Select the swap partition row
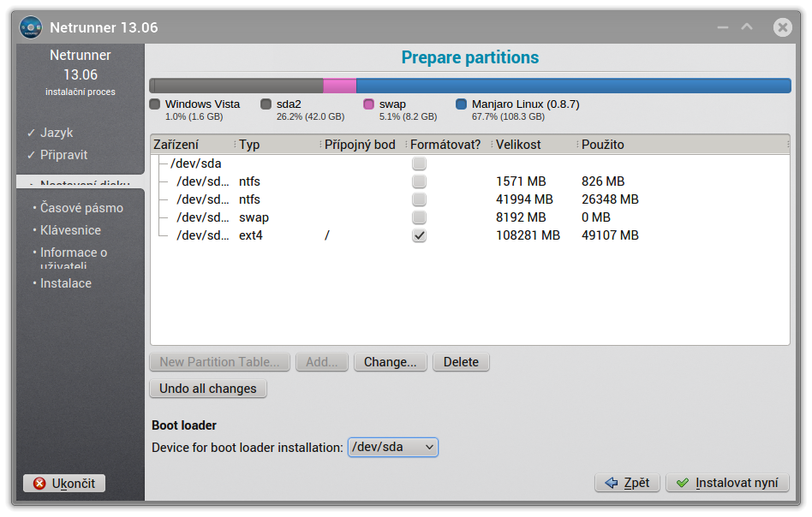812x517 pixels. 469,217
